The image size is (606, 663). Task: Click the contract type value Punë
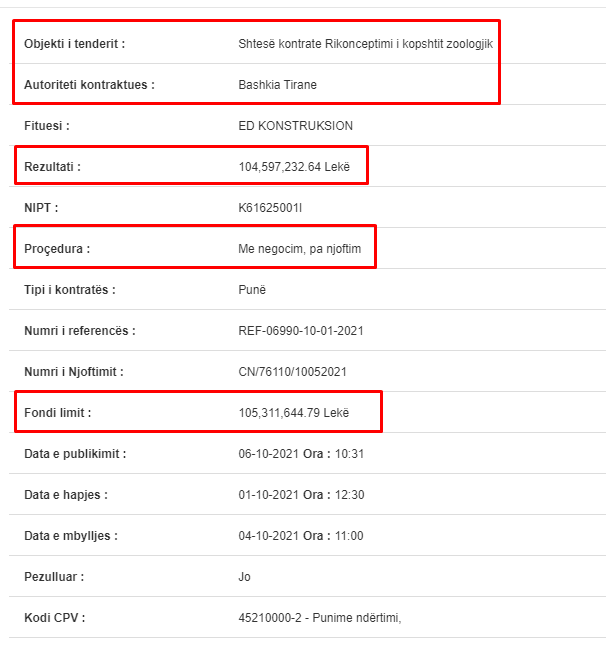click(x=252, y=290)
